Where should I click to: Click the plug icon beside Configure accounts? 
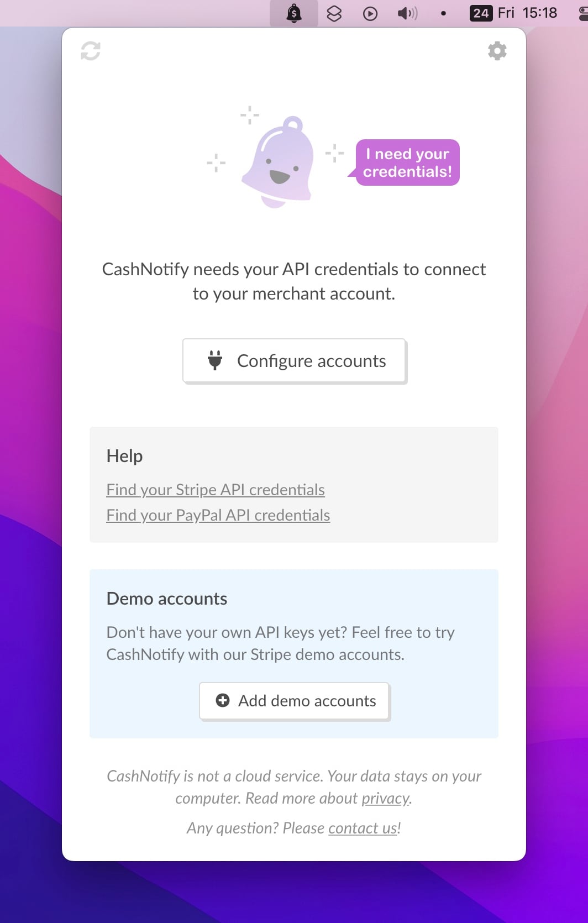click(x=215, y=360)
